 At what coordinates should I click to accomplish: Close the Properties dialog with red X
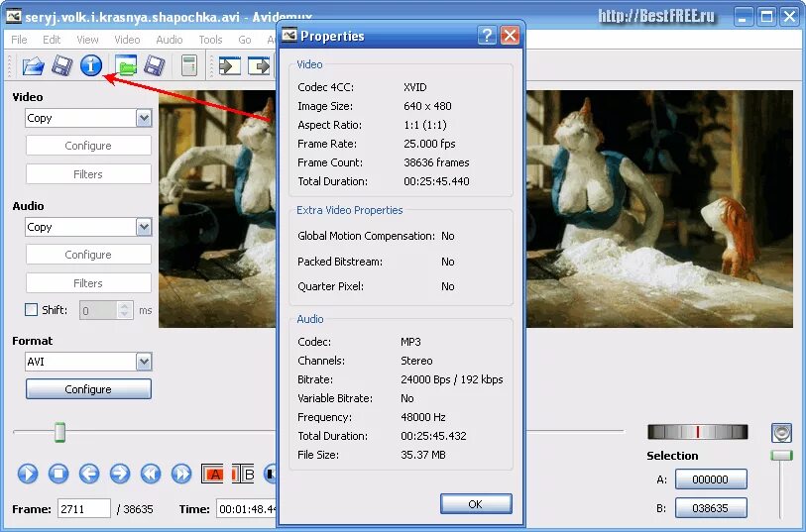[510, 36]
